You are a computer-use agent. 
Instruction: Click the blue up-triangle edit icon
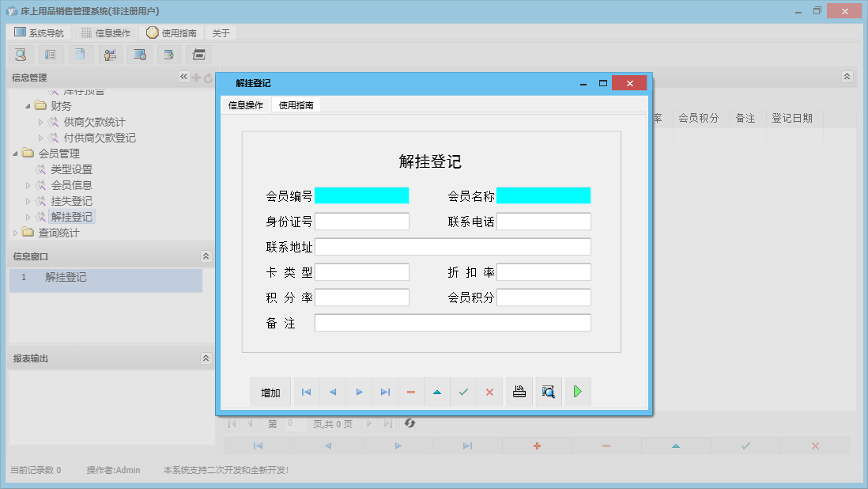pyautogui.click(x=437, y=392)
